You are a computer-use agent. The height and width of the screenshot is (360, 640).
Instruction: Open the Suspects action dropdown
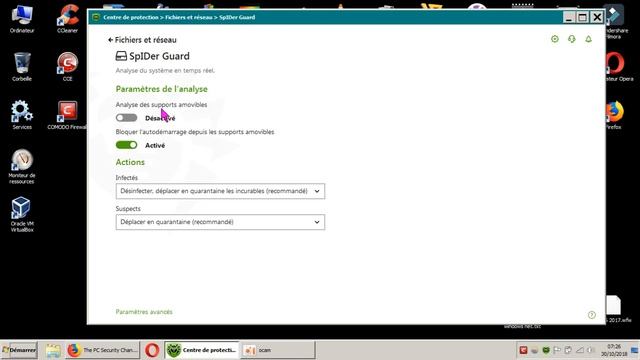220,222
